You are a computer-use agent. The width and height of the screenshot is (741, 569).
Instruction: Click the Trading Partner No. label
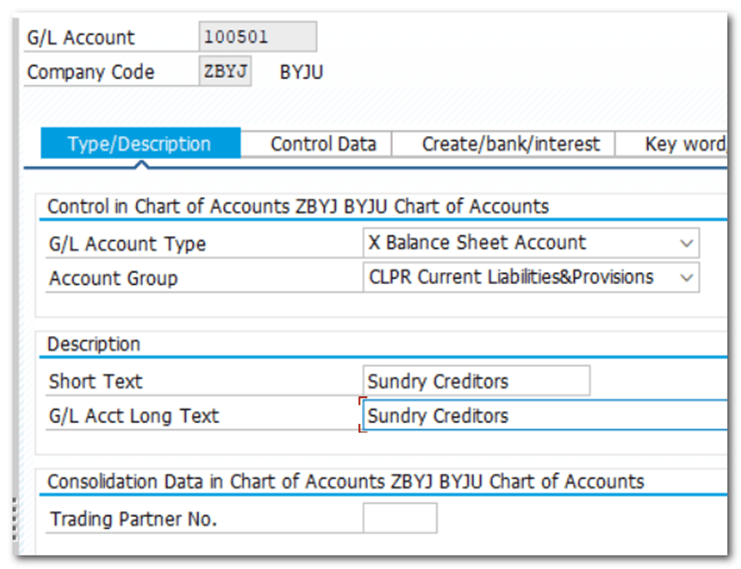[x=133, y=519]
